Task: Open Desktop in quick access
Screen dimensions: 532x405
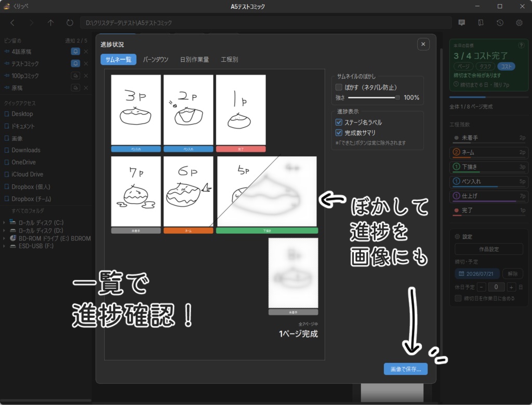Action: click(22, 114)
